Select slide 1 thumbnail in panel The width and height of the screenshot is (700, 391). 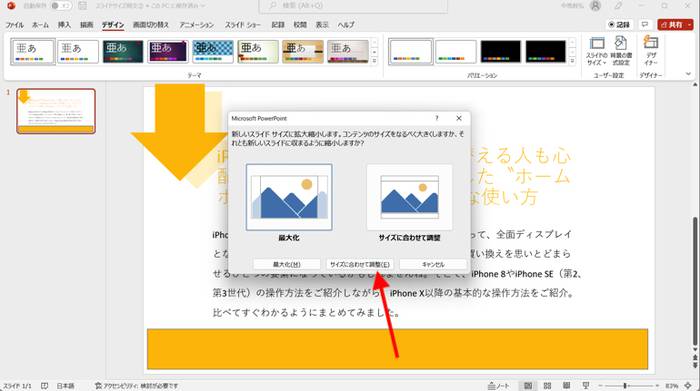56,111
